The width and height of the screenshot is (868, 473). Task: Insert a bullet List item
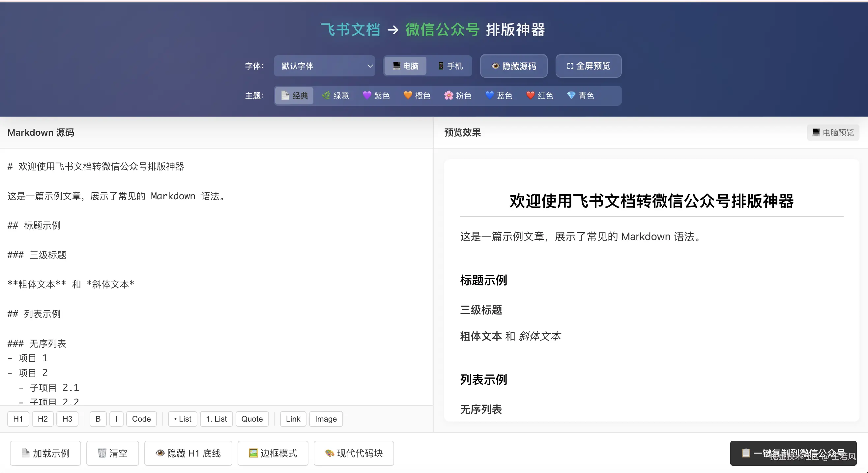[x=182, y=419]
